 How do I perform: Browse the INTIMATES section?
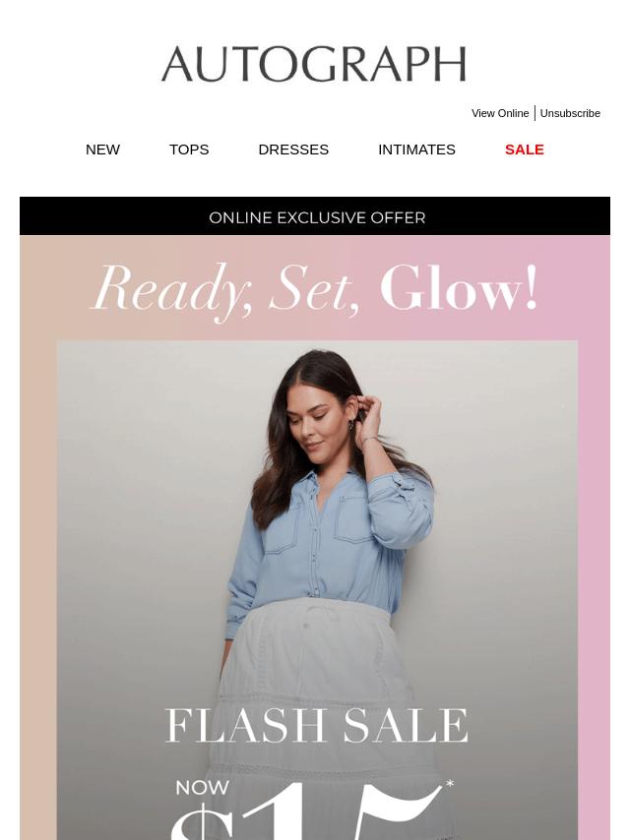point(416,150)
